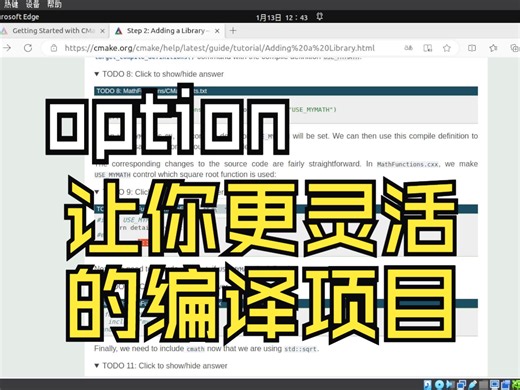Close the Getting Started with CMake tab
Viewport: 520px width, 390px height.
coord(102,31)
